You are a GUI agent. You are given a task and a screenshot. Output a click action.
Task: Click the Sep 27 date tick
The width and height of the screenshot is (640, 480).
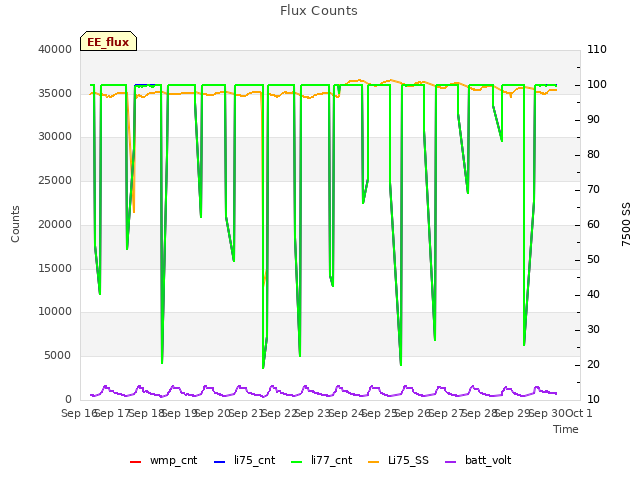click(446, 413)
